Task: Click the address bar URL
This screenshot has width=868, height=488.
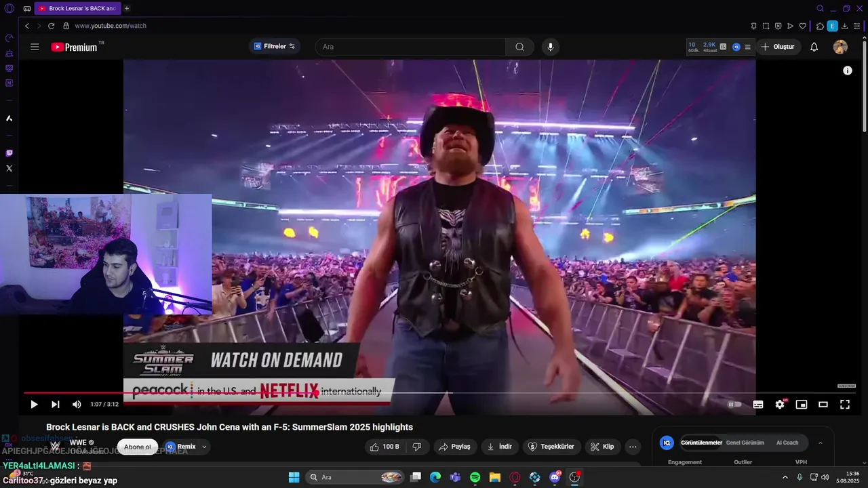Action: tap(111, 26)
